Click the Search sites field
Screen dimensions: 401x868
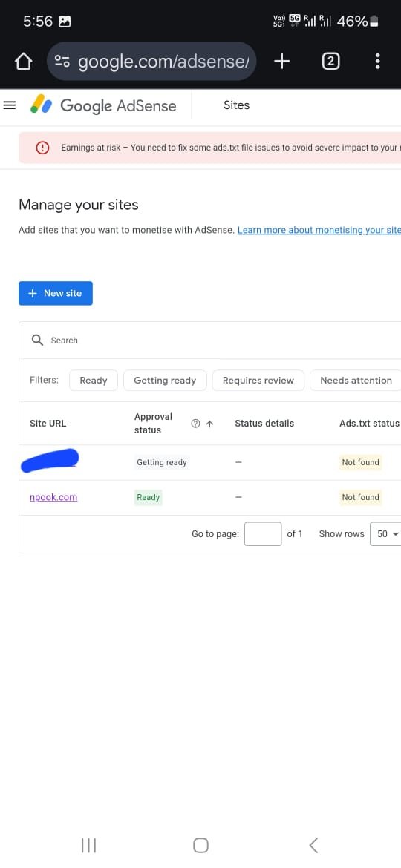(x=210, y=341)
